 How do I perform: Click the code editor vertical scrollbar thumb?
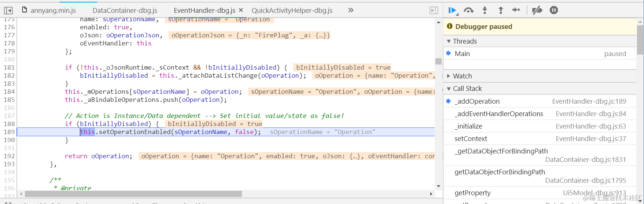(x=438, y=61)
